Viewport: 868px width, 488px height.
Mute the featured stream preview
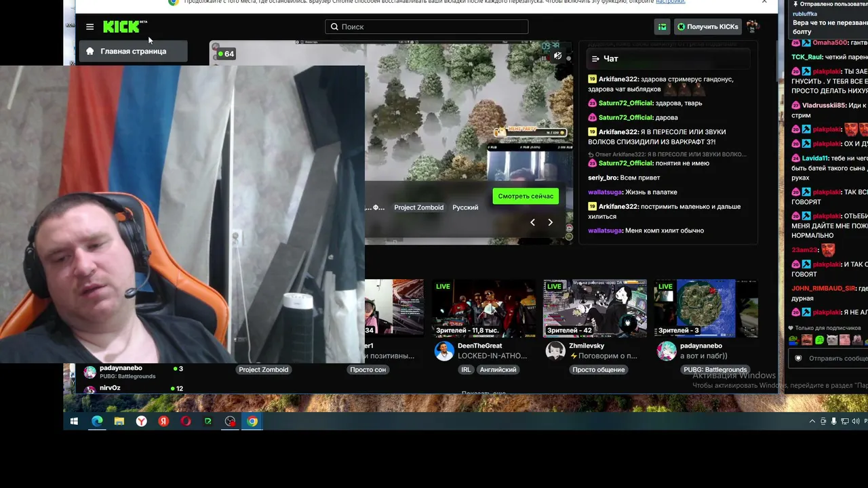[557, 56]
